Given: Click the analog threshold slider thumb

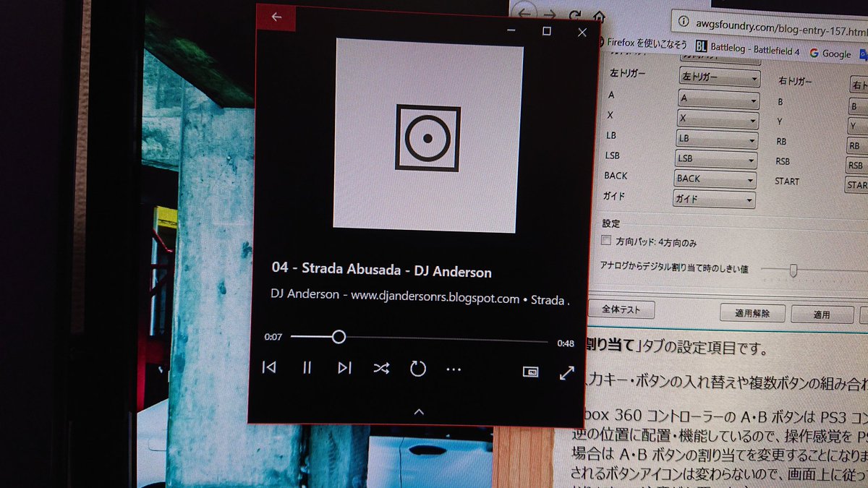Looking at the screenshot, I should coord(793,270).
